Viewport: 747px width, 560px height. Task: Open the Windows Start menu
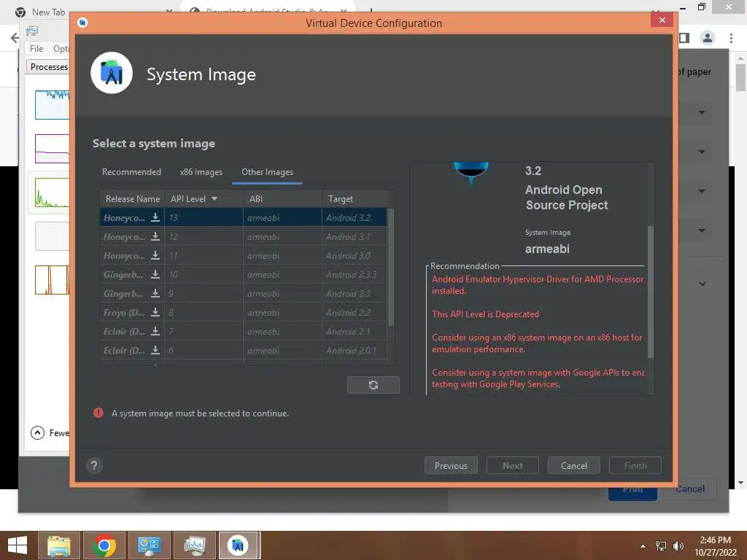[x=18, y=545]
